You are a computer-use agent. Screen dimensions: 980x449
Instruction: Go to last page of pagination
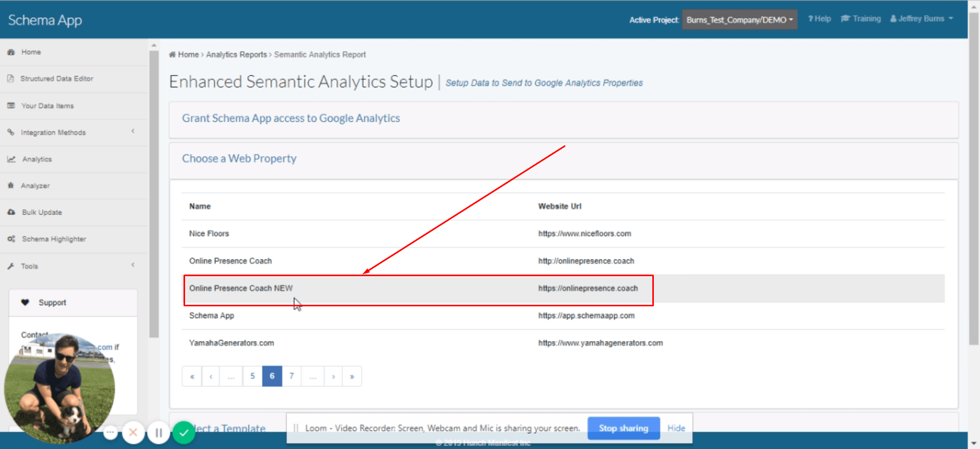pos(352,376)
